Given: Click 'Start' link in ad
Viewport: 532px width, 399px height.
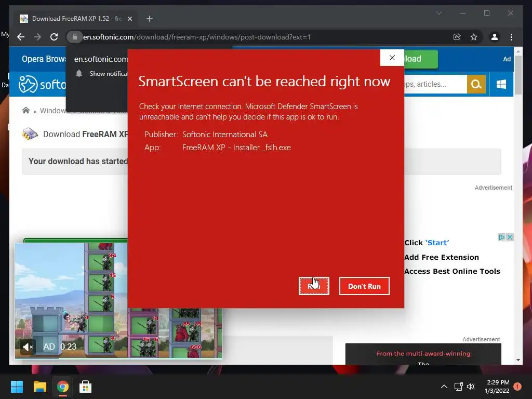Looking at the screenshot, I should click(x=437, y=243).
